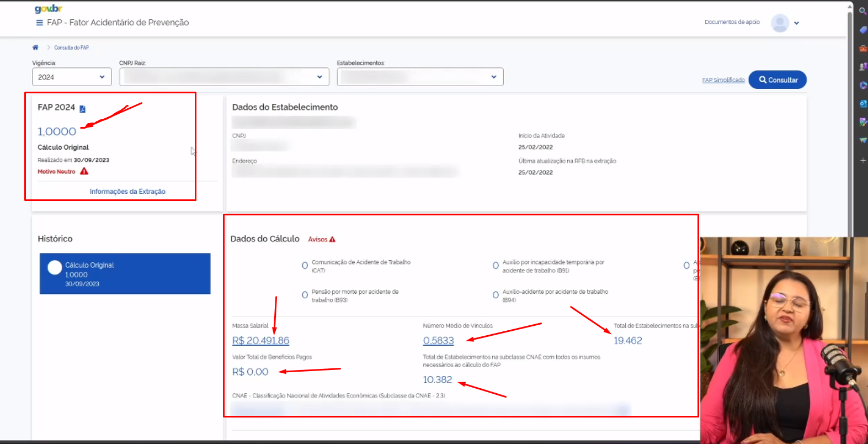Open the Vigência year dropdown

tap(72, 77)
